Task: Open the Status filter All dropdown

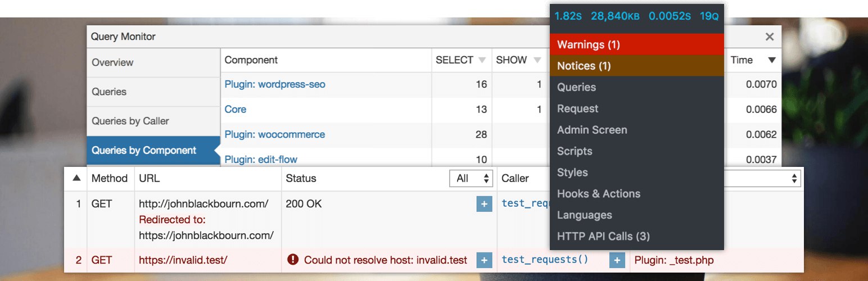Action: (x=471, y=179)
